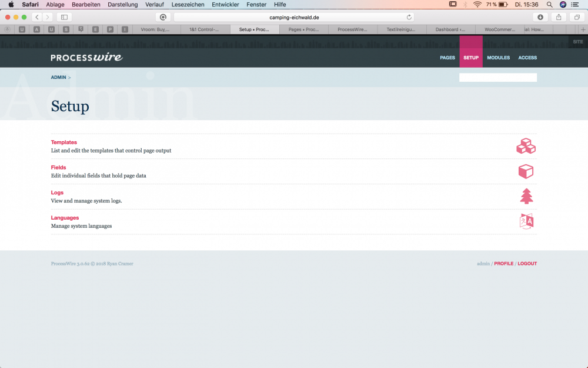Open the Modules navigation item

pyautogui.click(x=498, y=58)
